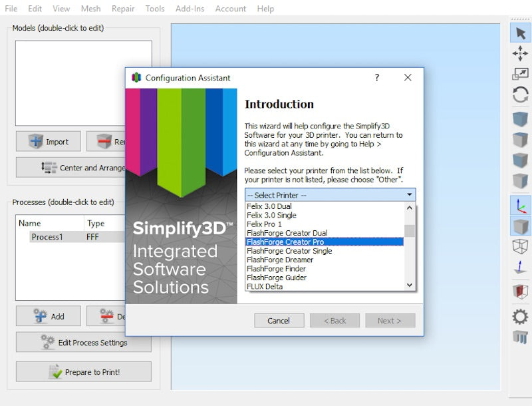Select the arrow selection tool
The image size is (532, 406).
(520, 33)
